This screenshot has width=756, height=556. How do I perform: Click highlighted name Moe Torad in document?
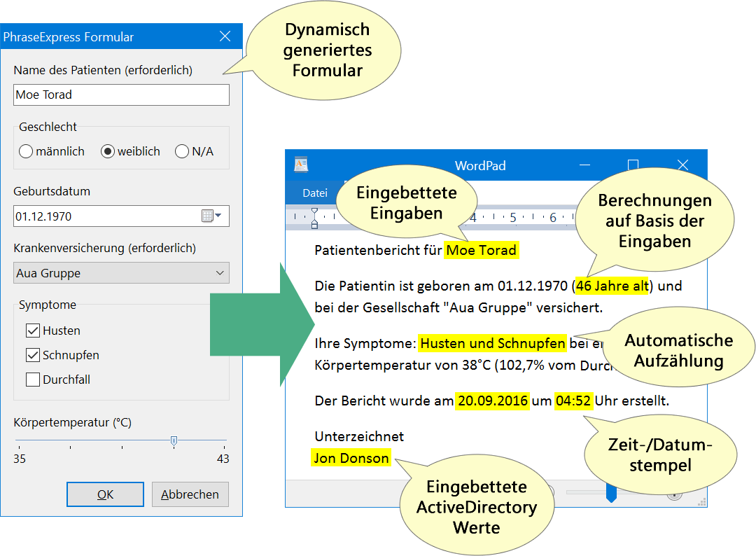click(481, 250)
